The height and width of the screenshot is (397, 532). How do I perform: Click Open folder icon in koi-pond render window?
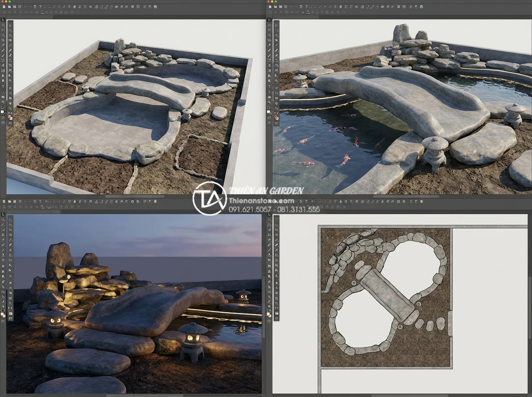click(x=275, y=7)
